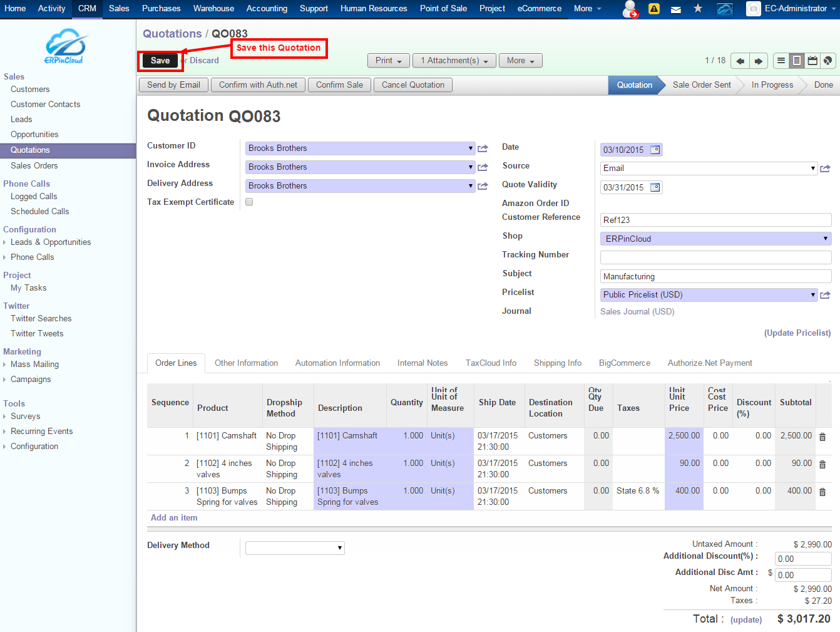Save this quotation
The width and height of the screenshot is (840, 632).
tap(160, 61)
